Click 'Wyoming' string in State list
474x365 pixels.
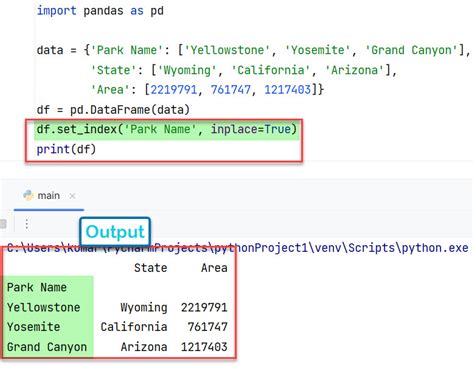point(187,70)
